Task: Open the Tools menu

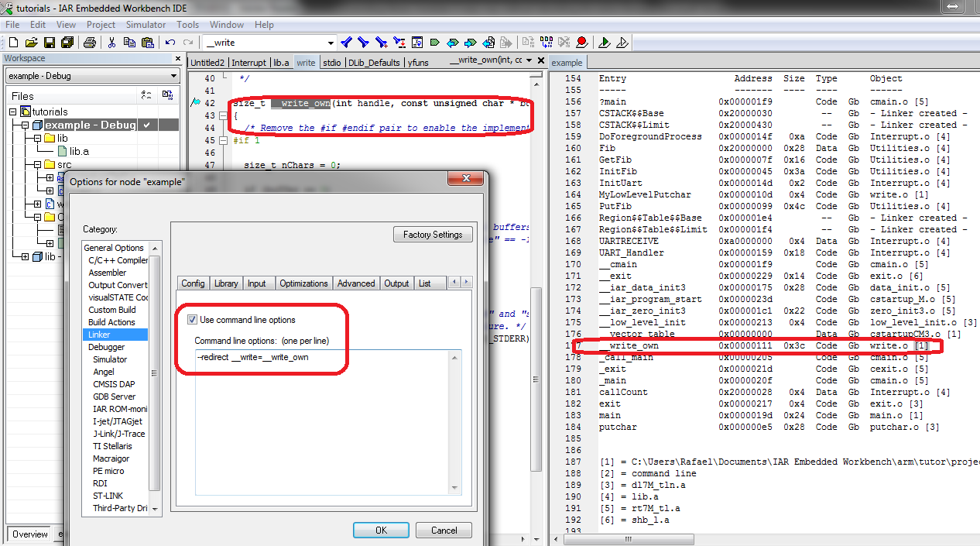Action: coord(187,25)
